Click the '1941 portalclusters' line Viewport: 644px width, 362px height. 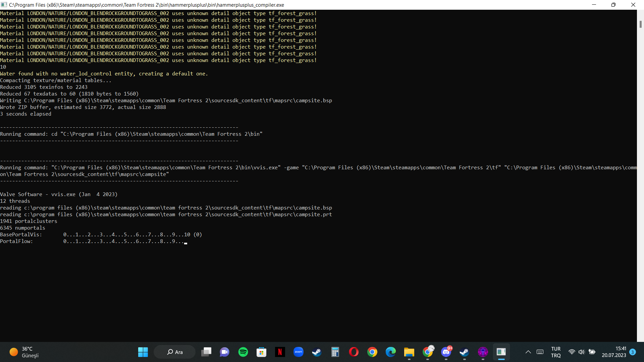tap(29, 221)
